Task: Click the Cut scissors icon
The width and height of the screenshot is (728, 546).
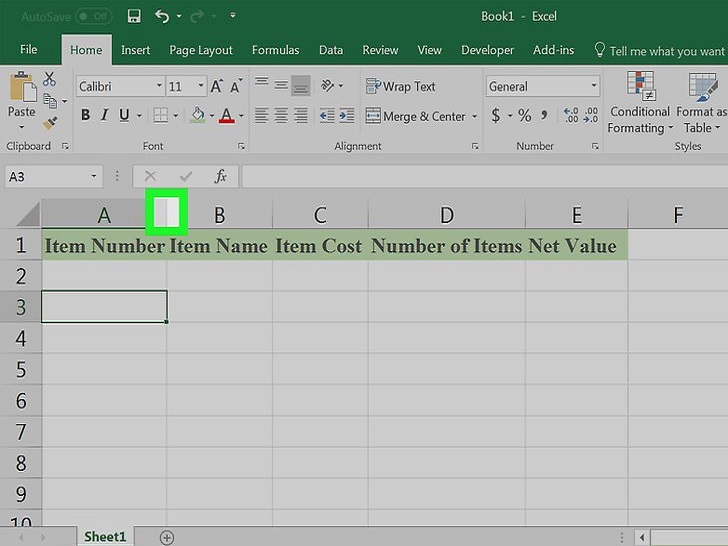Action: click(x=49, y=79)
